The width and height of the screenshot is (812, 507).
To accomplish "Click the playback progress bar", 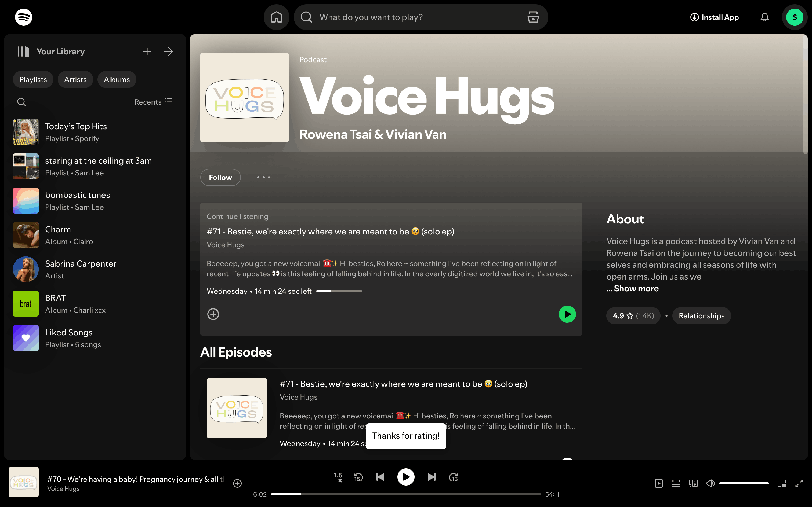I will click(405, 494).
